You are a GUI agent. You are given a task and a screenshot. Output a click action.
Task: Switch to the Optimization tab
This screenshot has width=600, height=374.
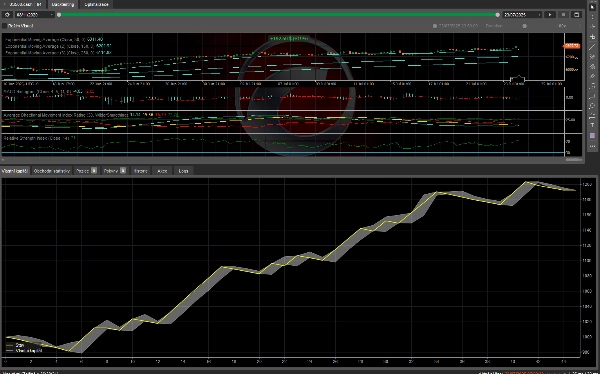pos(96,4)
